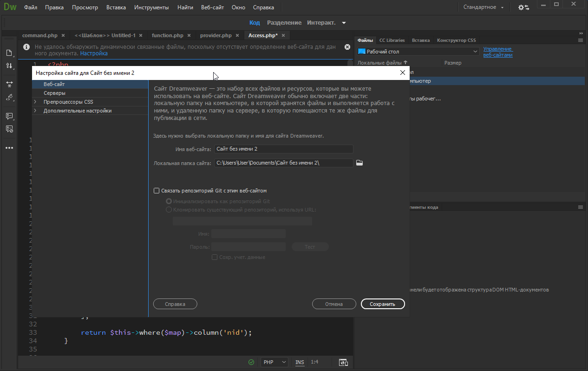The height and width of the screenshot is (371, 588).
Task: Open the Open Documents file icon in left toolbar
Action: tap(9, 53)
